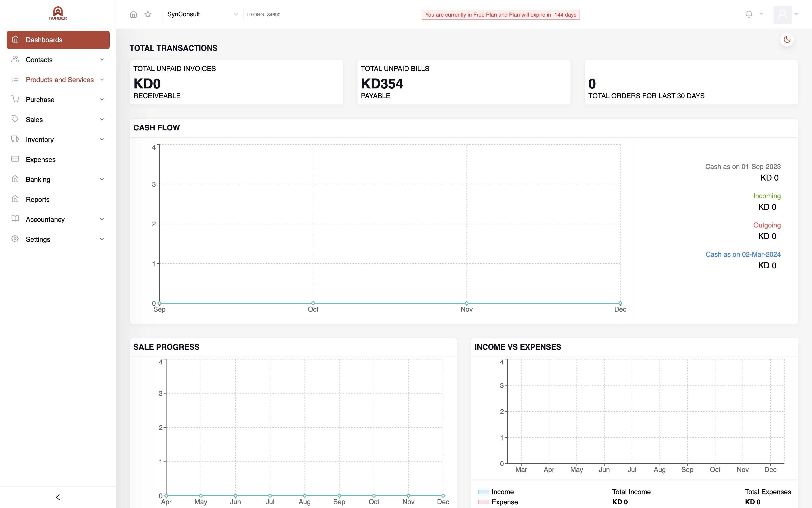This screenshot has height=508, width=812.
Task: Expand Products and Services chevron
Action: click(x=102, y=80)
